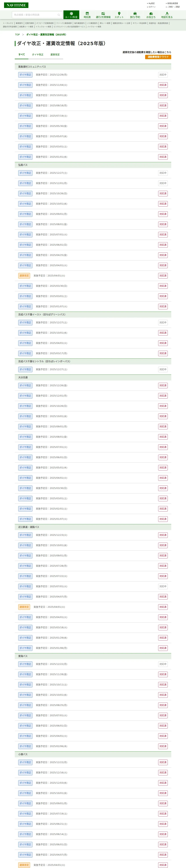Image resolution: width=186 pixels, height=868 pixels.
Task: Click TOP breadcrumb link
Action: click(x=17, y=35)
